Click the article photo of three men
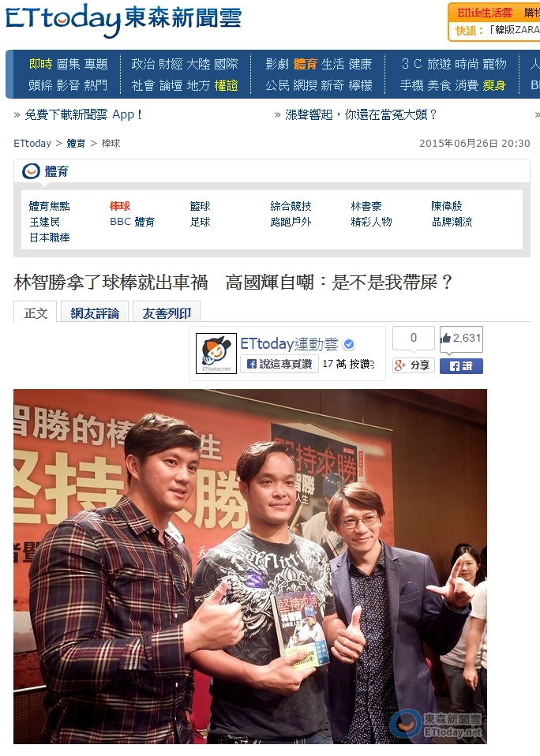This screenshot has height=756, width=540. tap(250, 567)
